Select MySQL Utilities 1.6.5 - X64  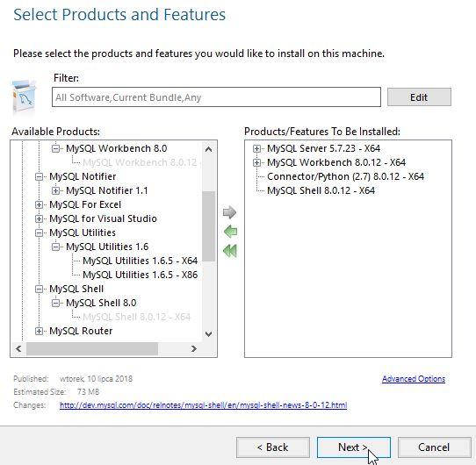[x=140, y=261]
